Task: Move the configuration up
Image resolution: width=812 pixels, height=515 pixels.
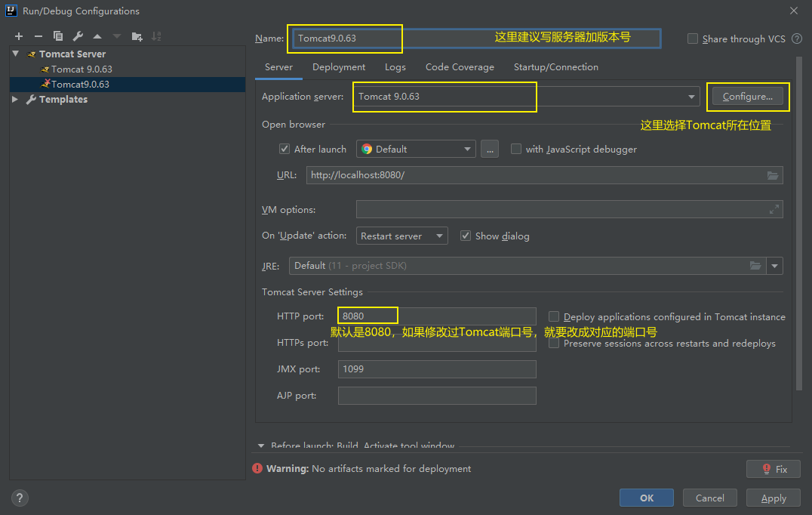Action: coord(97,35)
